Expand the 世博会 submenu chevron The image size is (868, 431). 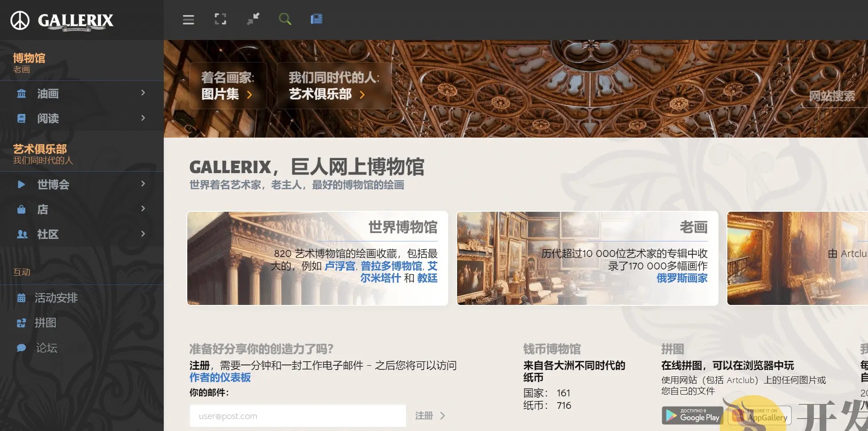(x=143, y=184)
